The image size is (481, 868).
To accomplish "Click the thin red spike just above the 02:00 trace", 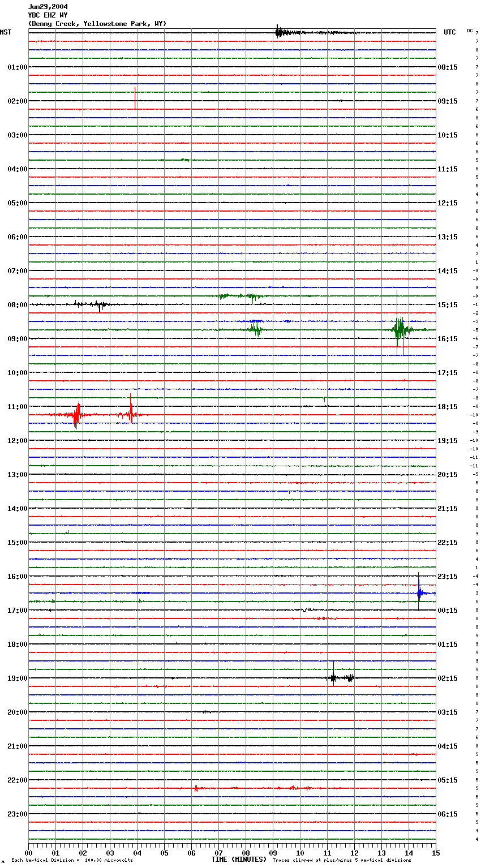I will (x=135, y=97).
